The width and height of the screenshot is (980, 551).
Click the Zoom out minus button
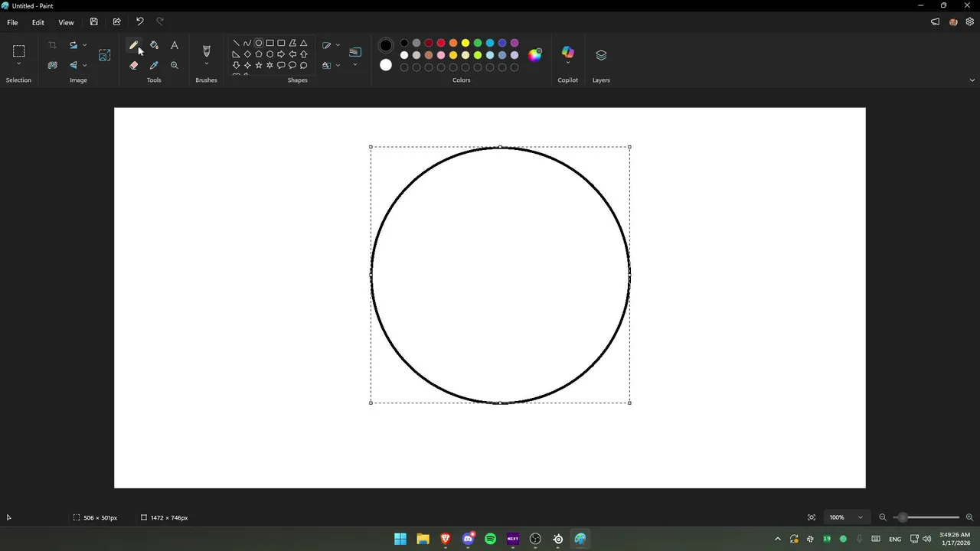883,517
